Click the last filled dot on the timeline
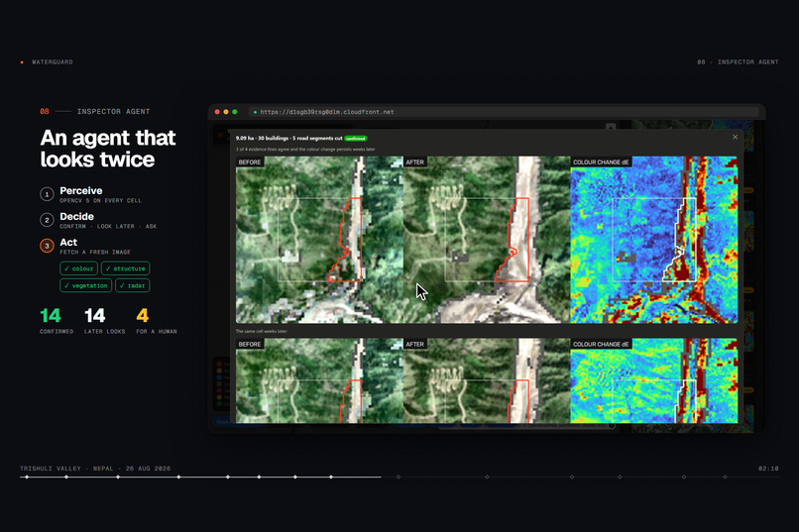The image size is (799, 532). (331, 478)
